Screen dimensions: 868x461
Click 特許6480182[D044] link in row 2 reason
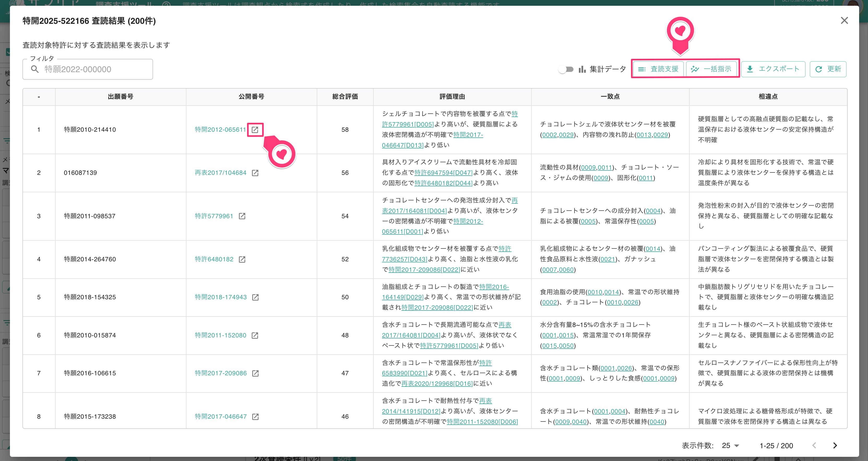[x=443, y=183]
